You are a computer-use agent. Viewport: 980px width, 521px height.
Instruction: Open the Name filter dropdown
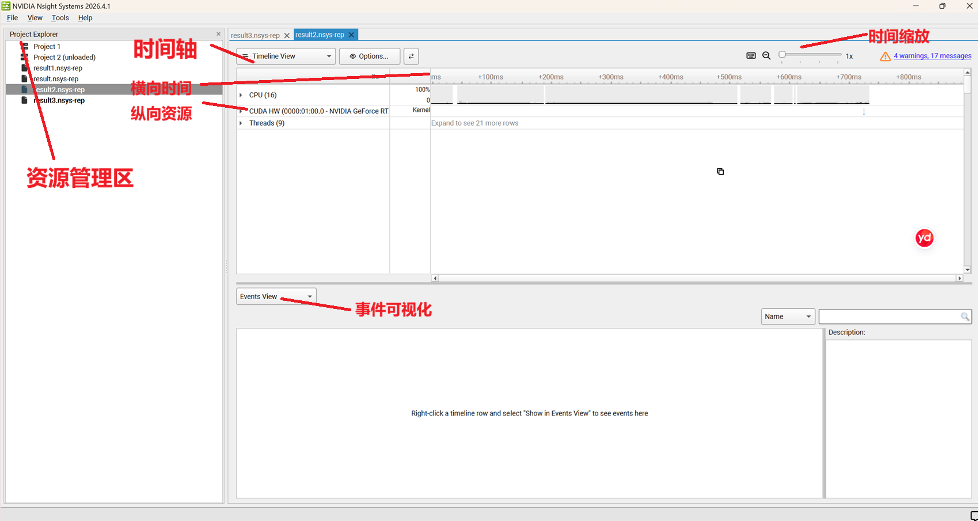pyautogui.click(x=788, y=316)
